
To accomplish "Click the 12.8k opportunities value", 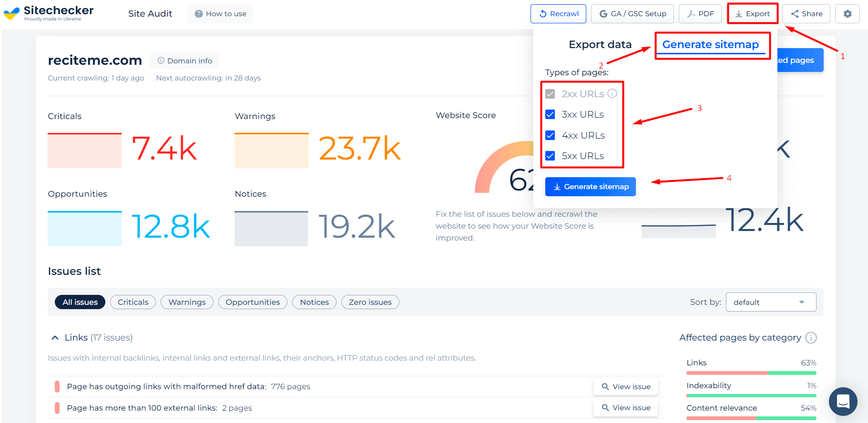I will [x=171, y=227].
